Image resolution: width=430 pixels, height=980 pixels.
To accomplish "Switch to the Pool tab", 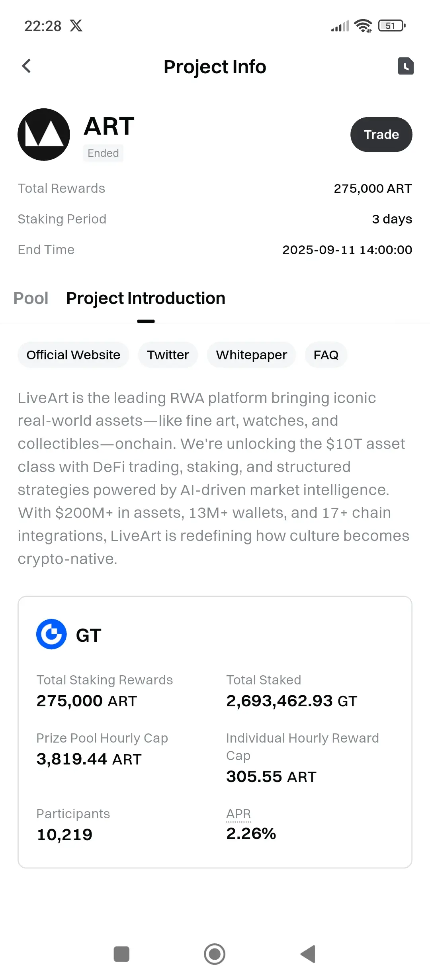I will pyautogui.click(x=31, y=298).
